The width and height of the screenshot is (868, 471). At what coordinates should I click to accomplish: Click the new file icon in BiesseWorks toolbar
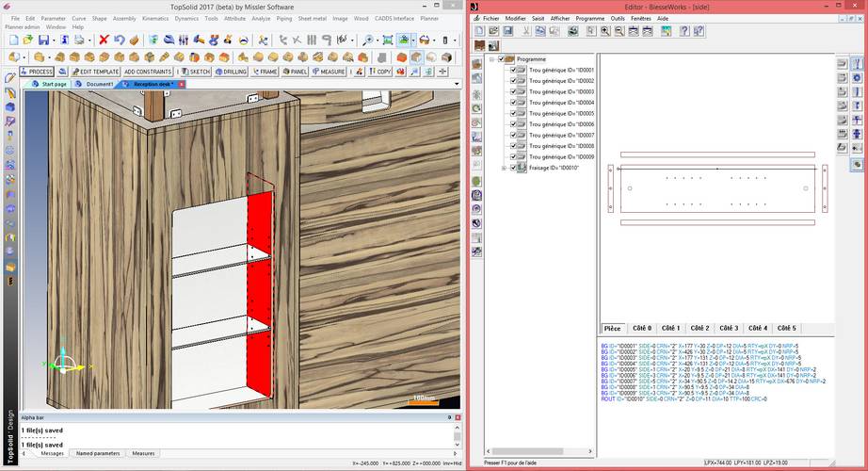pos(479,31)
